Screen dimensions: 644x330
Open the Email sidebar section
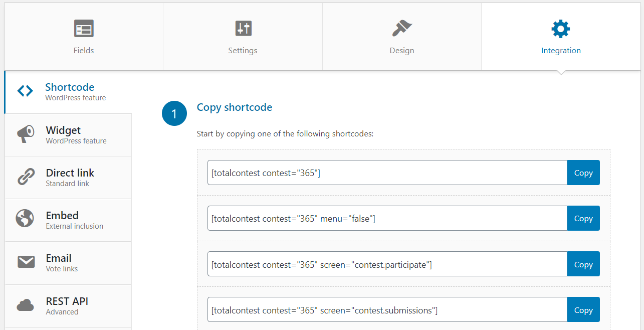click(68, 263)
